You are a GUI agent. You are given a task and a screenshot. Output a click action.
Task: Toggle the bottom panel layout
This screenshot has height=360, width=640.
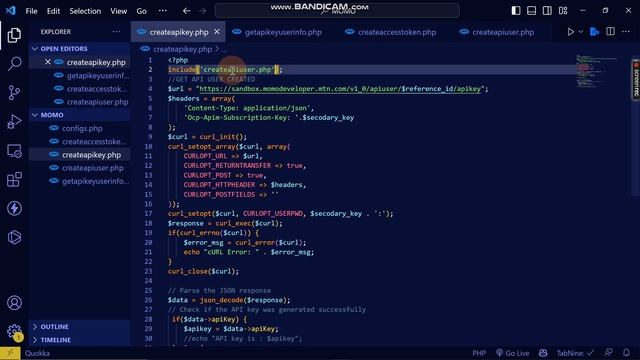[x=531, y=11]
